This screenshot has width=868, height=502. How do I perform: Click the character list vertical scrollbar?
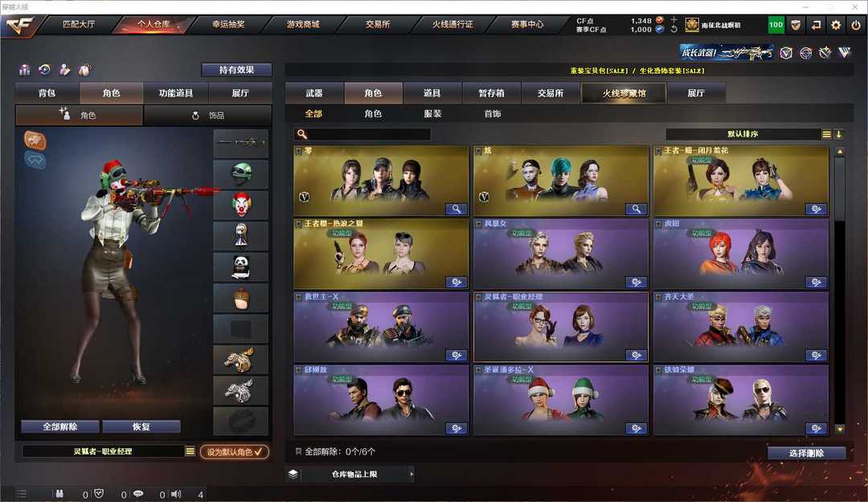click(840, 290)
